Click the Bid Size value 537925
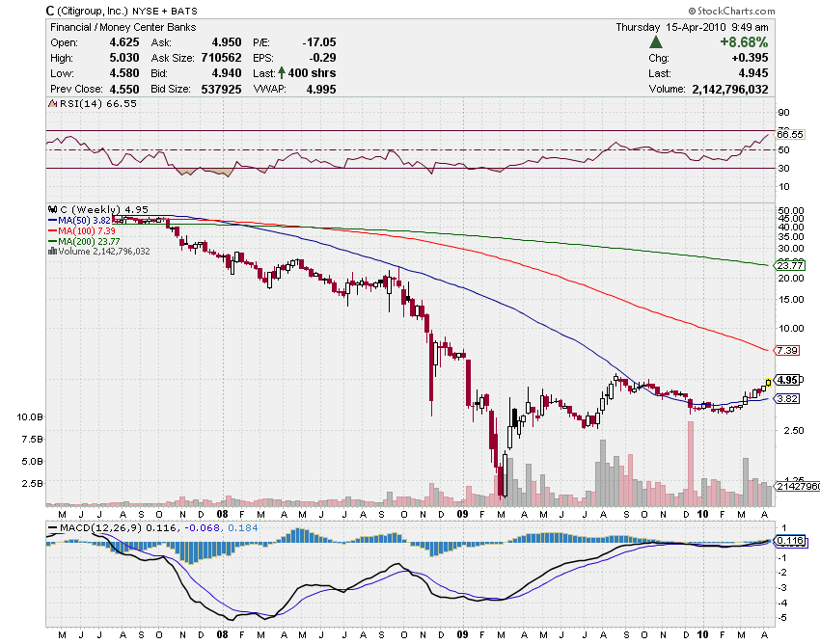 coord(221,89)
